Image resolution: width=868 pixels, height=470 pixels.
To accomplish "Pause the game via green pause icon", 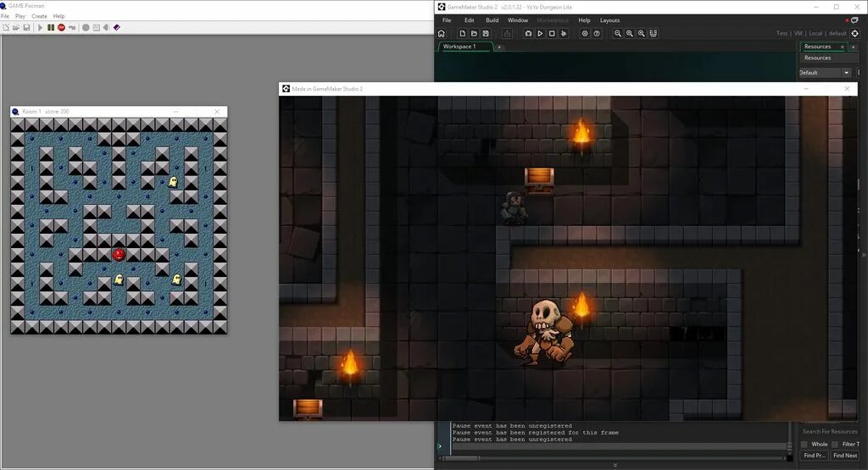I will pos(50,27).
